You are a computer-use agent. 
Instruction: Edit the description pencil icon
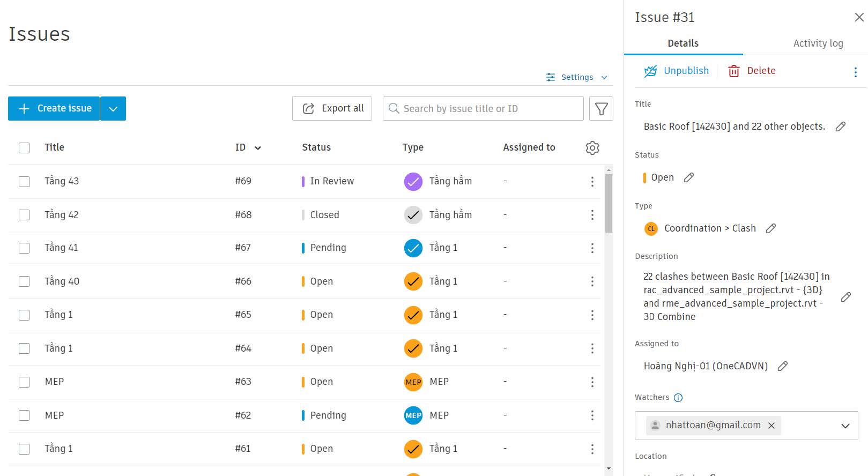pos(846,297)
